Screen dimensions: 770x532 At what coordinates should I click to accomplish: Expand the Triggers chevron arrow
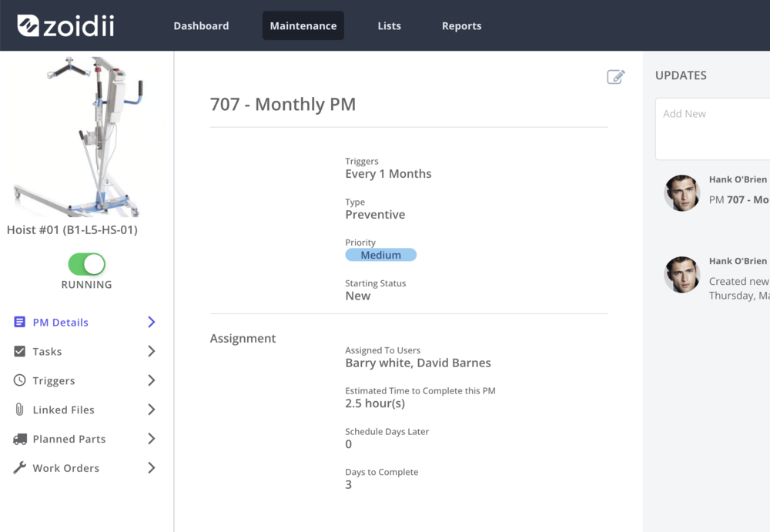point(151,380)
